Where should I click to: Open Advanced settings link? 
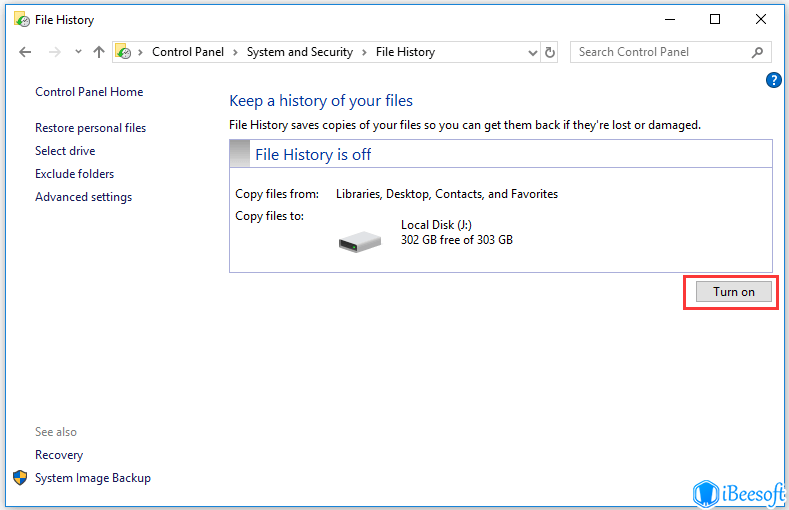tap(84, 197)
